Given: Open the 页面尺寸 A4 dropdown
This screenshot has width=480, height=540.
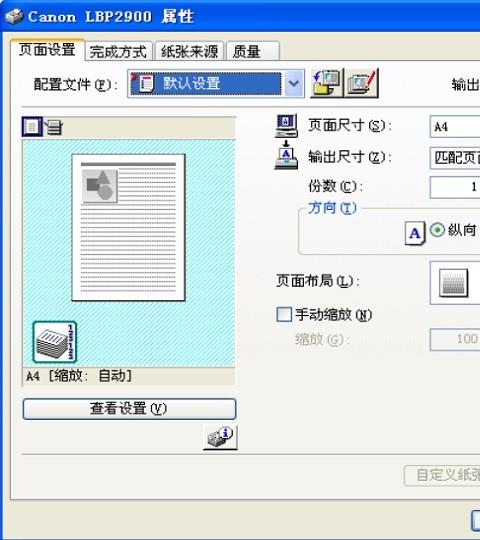Looking at the screenshot, I should 455,127.
